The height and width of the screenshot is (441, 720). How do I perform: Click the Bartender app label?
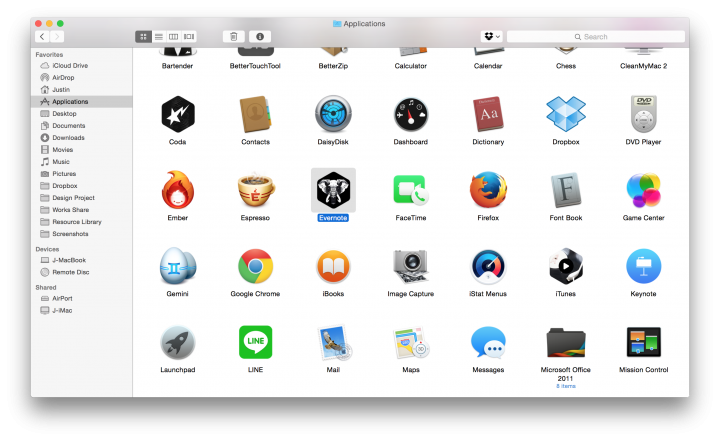click(x=178, y=66)
